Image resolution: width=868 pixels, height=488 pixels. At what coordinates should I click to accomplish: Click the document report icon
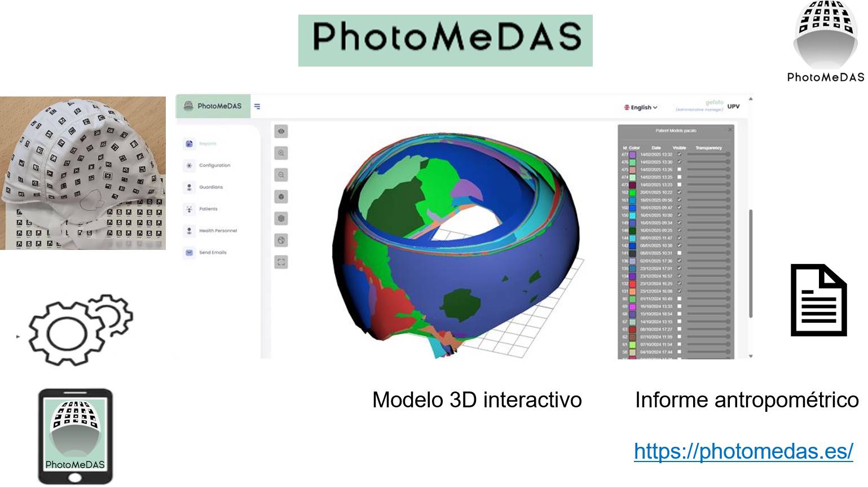[819, 300]
